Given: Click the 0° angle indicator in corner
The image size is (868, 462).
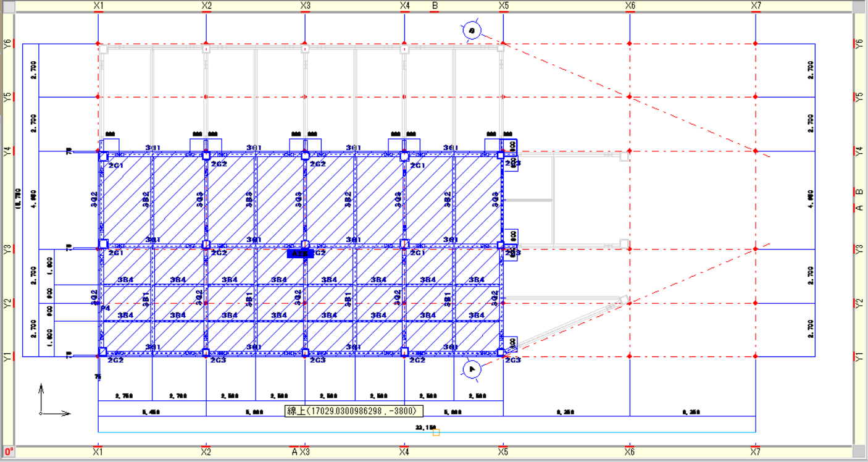Looking at the screenshot, I should (x=8, y=452).
